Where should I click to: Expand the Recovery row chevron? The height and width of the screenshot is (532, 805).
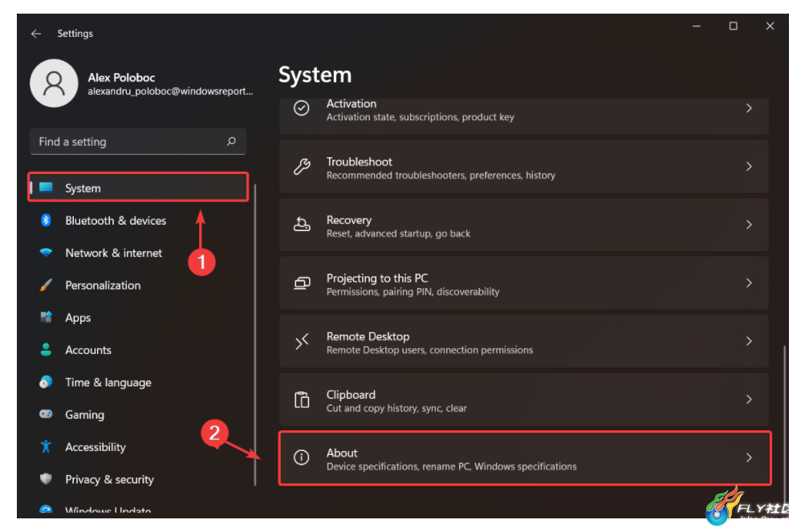[x=749, y=225]
